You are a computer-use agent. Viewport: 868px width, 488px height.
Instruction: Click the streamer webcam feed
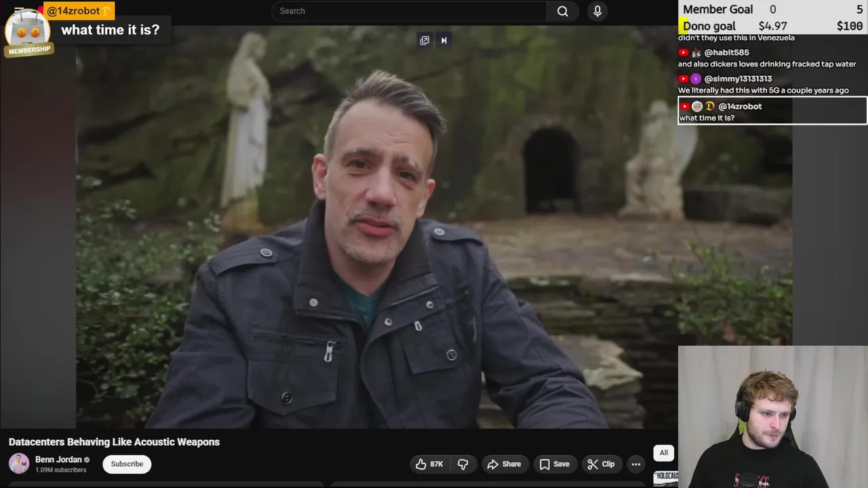(772, 417)
